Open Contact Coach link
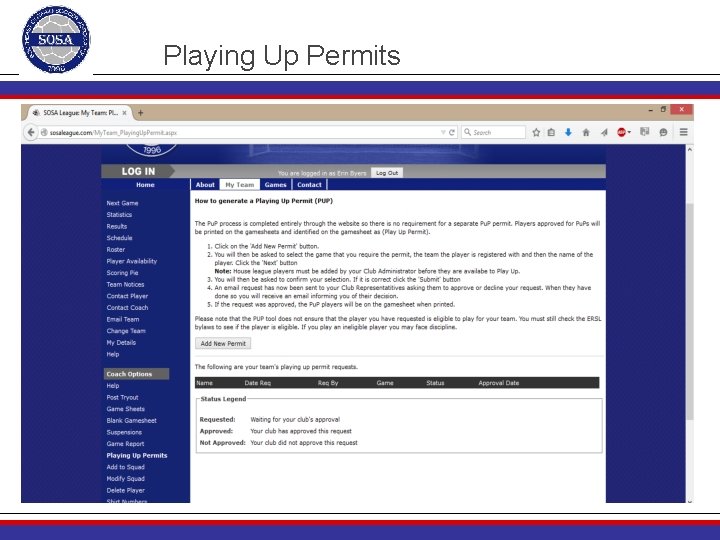This screenshot has width=720, height=540. point(127,308)
